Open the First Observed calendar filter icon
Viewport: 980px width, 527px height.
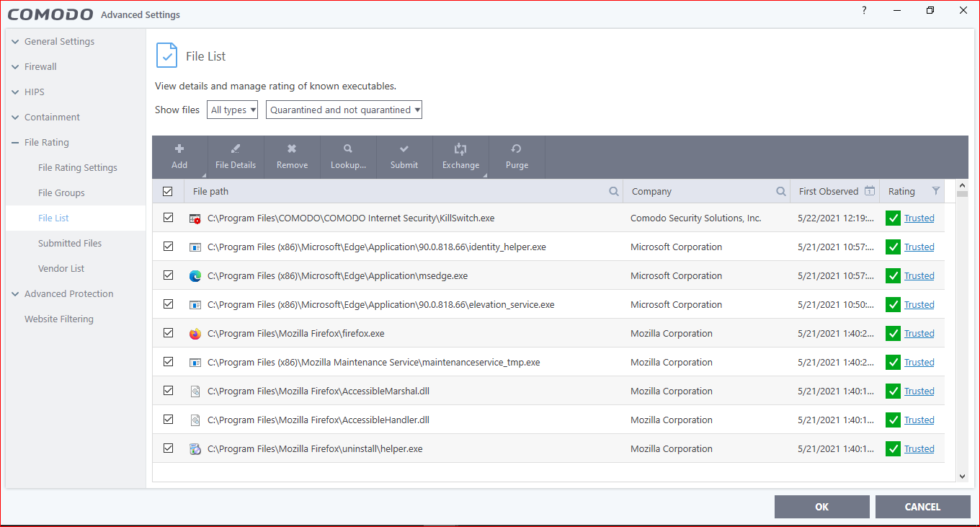870,191
